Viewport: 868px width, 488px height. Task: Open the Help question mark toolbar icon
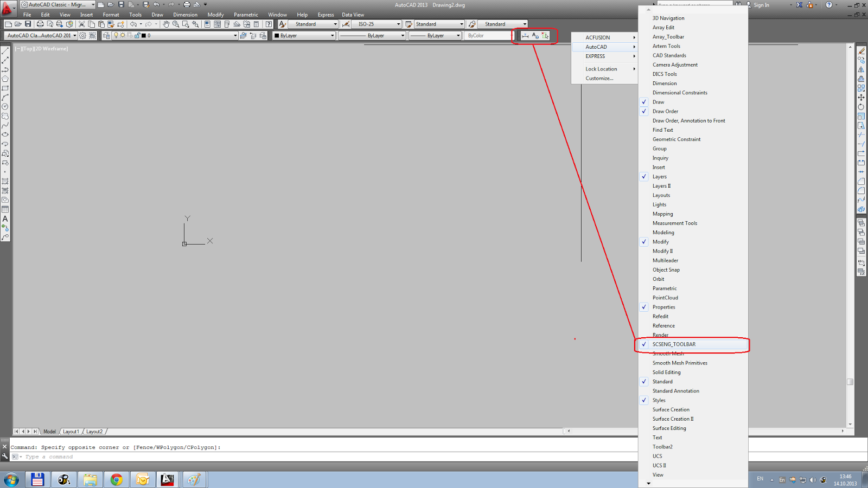[x=269, y=24]
